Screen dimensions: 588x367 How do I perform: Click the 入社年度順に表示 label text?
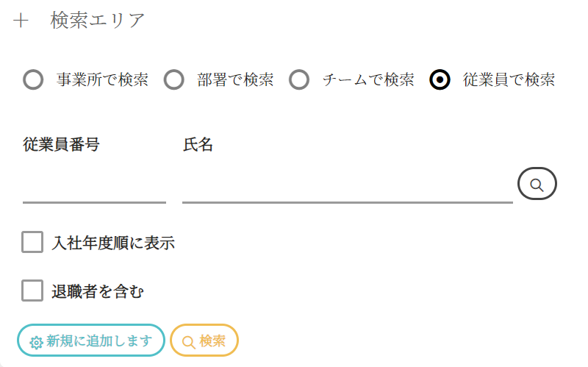113,243
